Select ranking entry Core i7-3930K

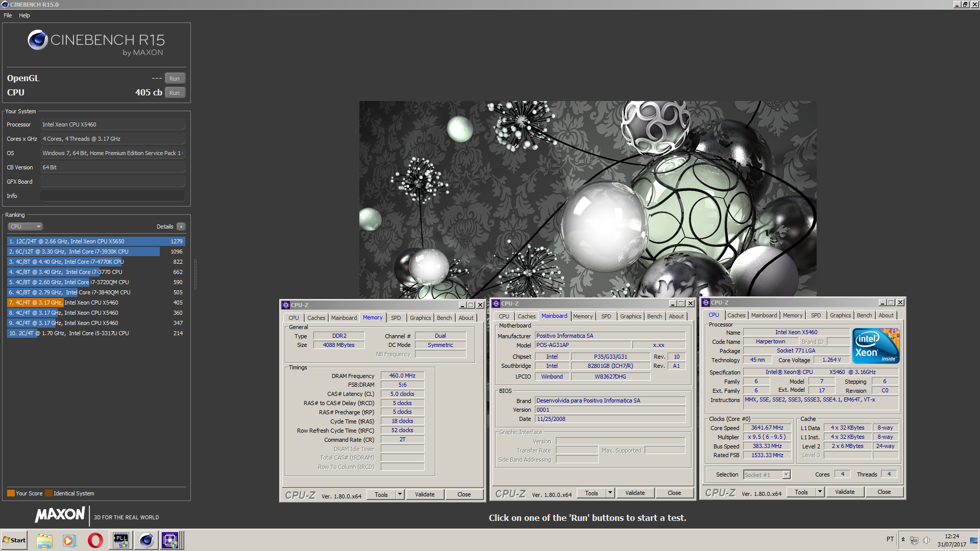[x=96, y=252]
